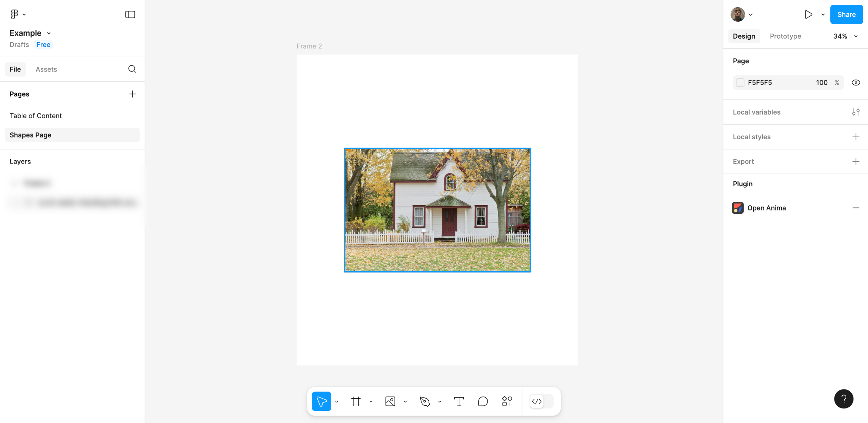Open Local variables settings
868x423 pixels.
point(855,112)
